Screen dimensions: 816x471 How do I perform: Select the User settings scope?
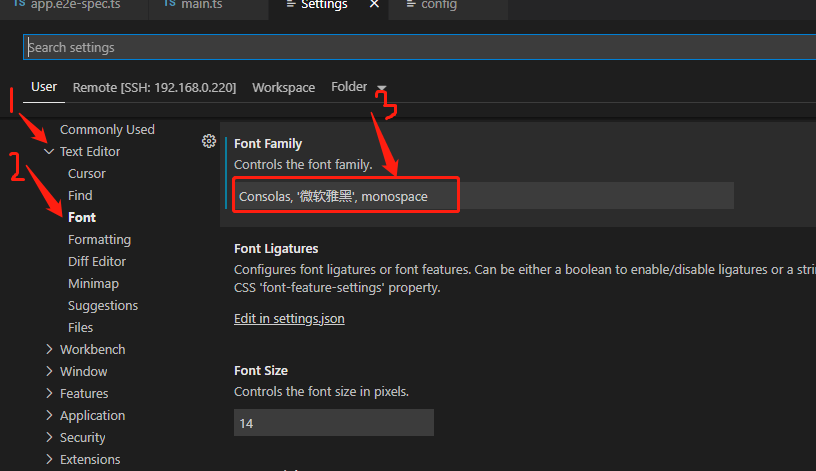tap(44, 87)
